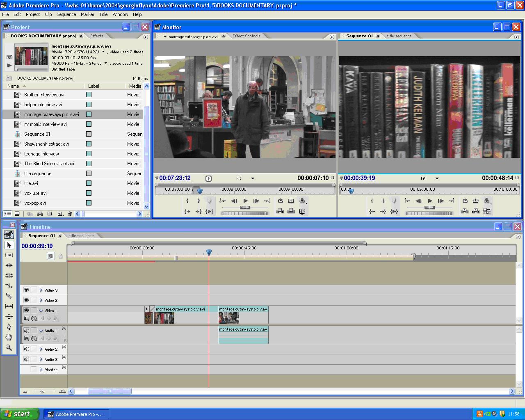This screenshot has width=525, height=420.
Task: Open the source monitor Fit zoom dropdown
Action: point(253,178)
